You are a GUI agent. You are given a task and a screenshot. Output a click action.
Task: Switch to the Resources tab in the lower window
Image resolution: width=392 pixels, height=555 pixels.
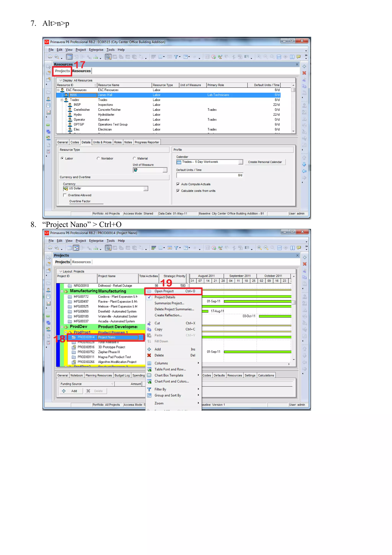tap(81, 262)
